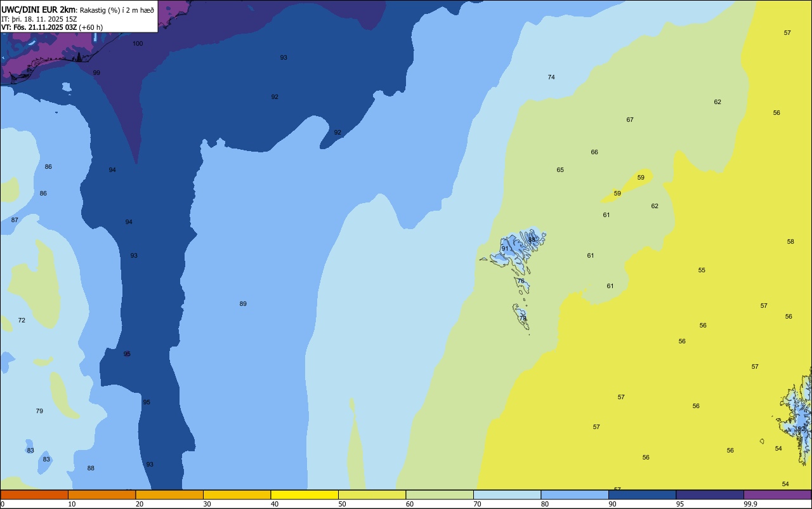Click the 'IT: þri. 18. 11. 2025 15Z' line

pos(39,19)
